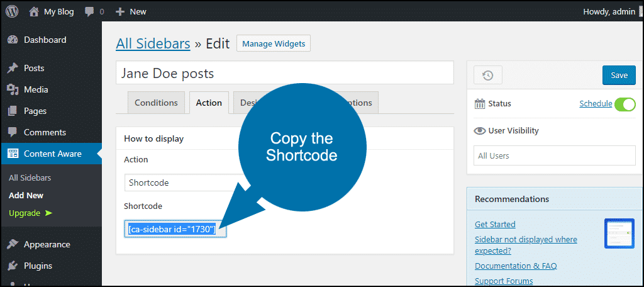Click the Recommendations thumbnail image
This screenshot has height=287, width=644.
point(619,233)
